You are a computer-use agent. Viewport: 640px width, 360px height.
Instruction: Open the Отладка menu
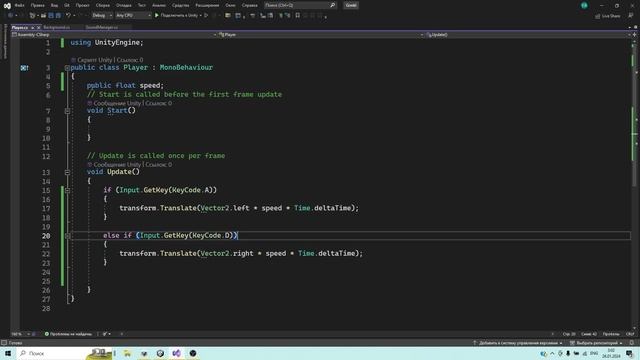tap(123, 5)
